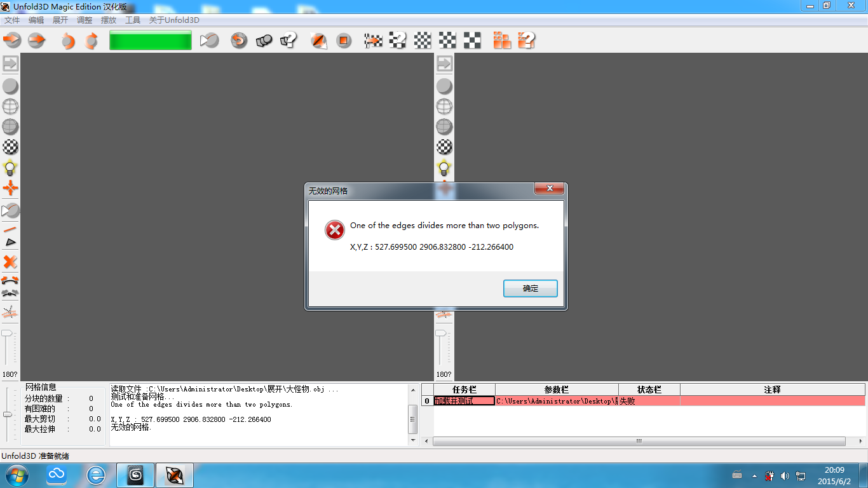Close the 无效的网格 error dialog
Screen dimensions: 868x488
tap(549, 189)
